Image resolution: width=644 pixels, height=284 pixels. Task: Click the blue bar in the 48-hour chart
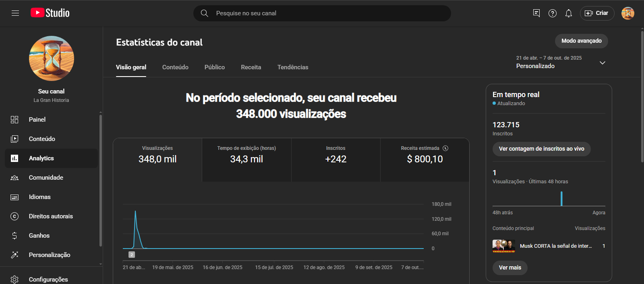click(561, 199)
